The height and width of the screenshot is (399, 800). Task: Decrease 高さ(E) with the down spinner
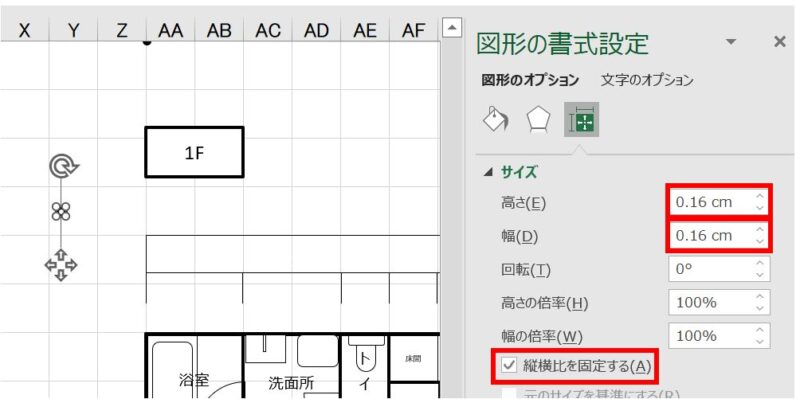pos(760,209)
